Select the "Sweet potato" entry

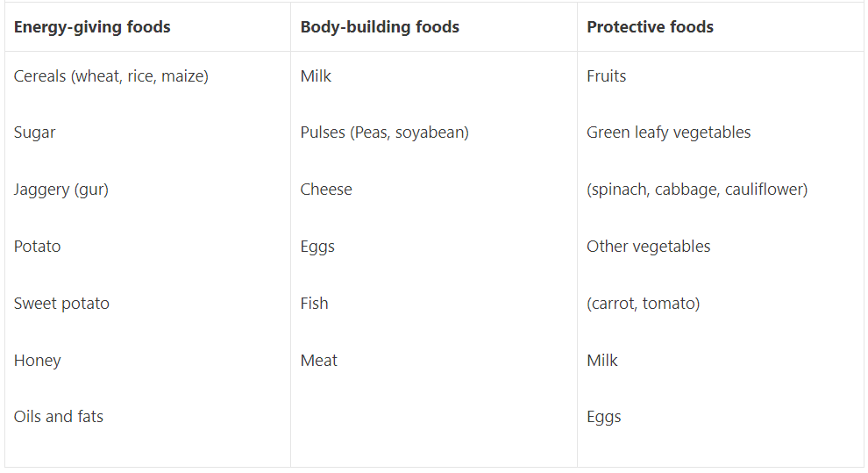pos(61,304)
